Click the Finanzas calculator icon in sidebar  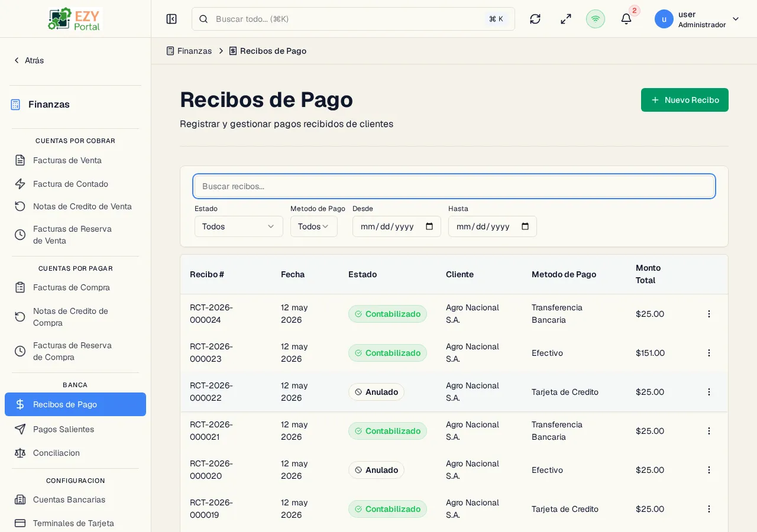[x=15, y=105]
